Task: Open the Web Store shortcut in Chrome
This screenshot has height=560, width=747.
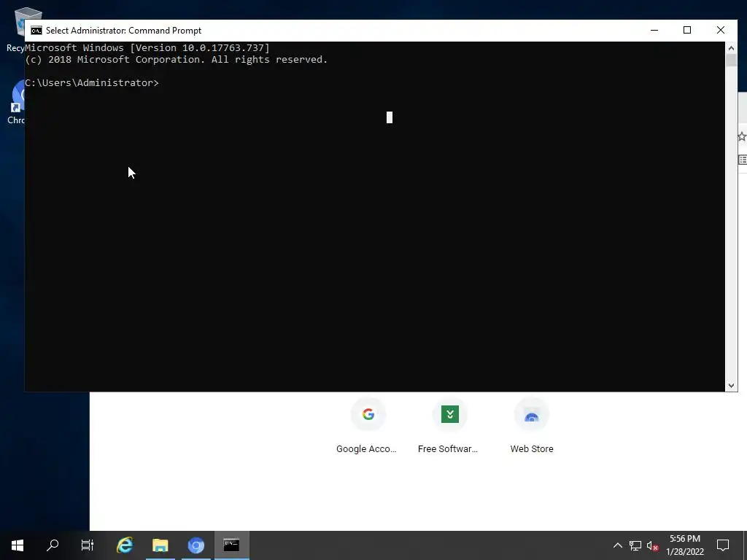Action: (x=532, y=426)
